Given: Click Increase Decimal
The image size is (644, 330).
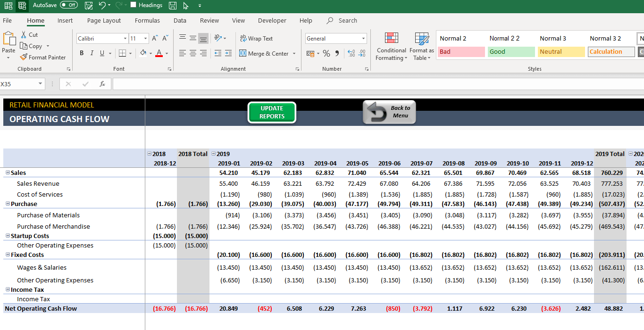Looking at the screenshot, I should click(x=351, y=53).
